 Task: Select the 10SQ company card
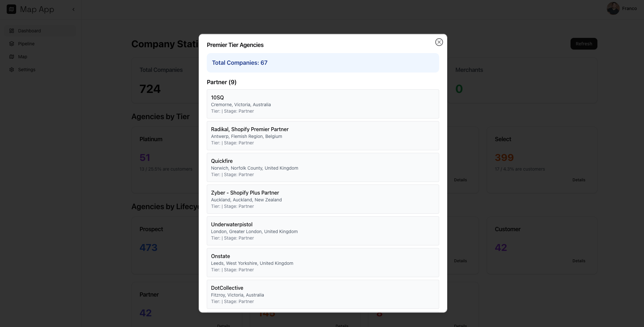click(x=323, y=104)
